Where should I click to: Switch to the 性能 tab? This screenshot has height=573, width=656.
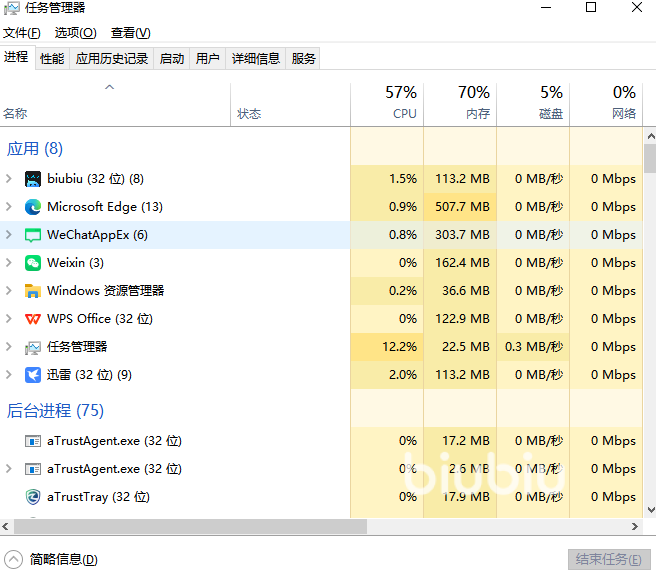pos(52,59)
